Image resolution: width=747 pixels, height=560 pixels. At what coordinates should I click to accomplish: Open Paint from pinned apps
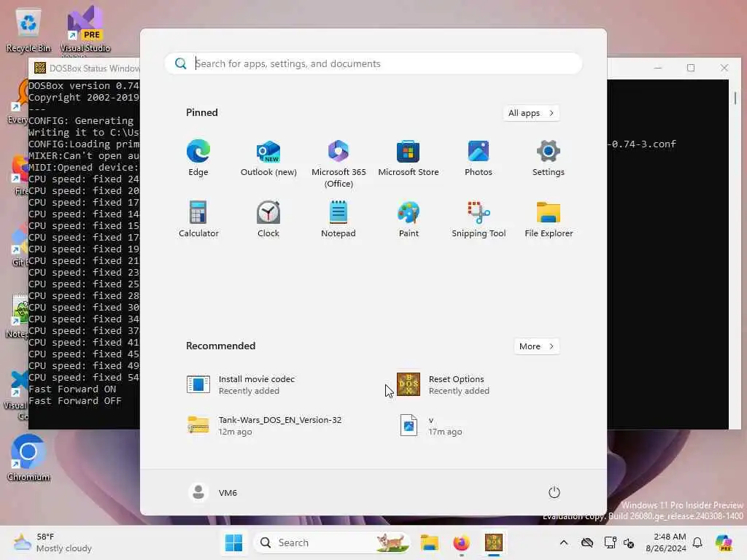(409, 219)
